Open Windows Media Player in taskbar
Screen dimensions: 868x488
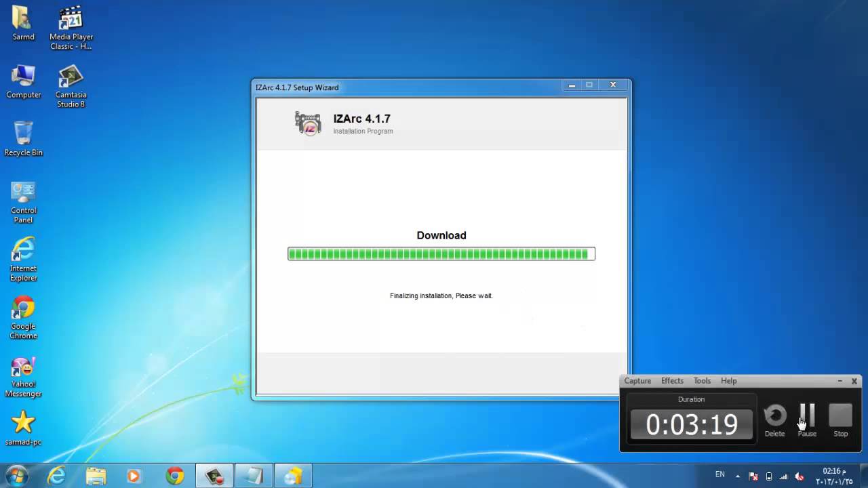(x=134, y=476)
